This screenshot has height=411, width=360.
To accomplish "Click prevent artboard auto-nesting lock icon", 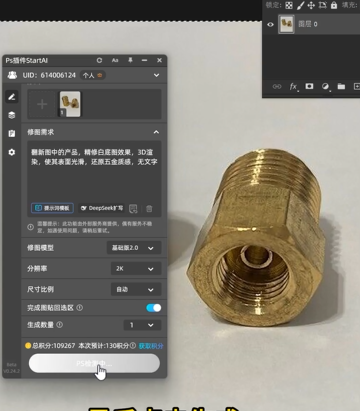I will click(322, 5).
